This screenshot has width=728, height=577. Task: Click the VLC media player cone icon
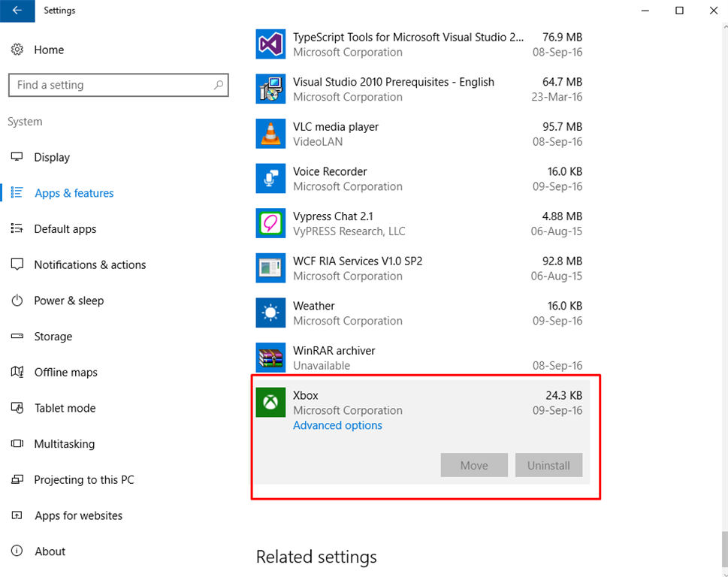coord(270,134)
